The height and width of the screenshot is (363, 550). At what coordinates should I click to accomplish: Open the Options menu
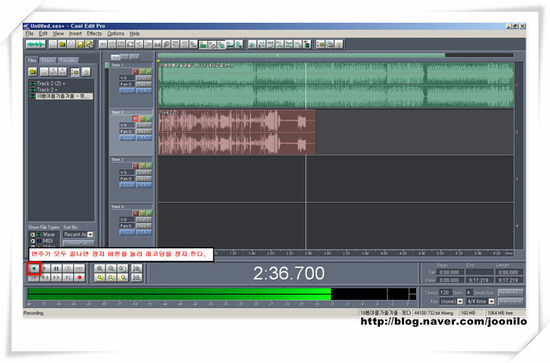[115, 34]
